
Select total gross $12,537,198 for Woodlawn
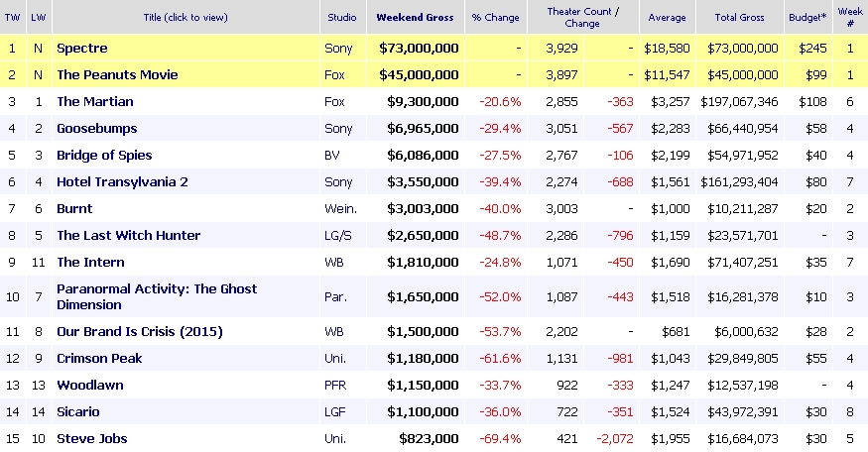point(743,385)
